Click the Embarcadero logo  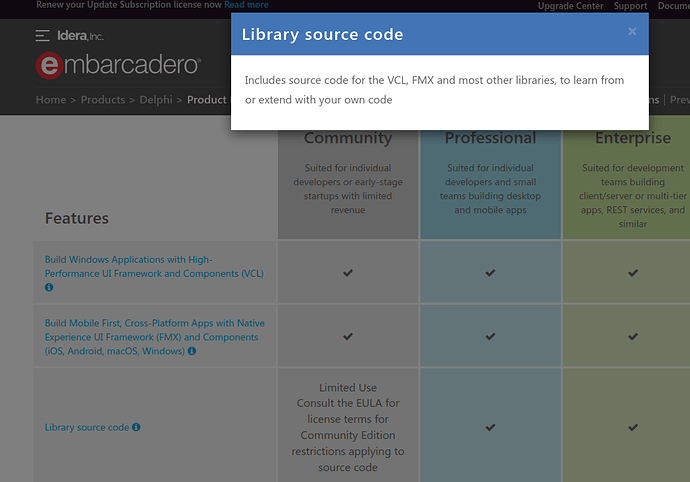click(118, 65)
